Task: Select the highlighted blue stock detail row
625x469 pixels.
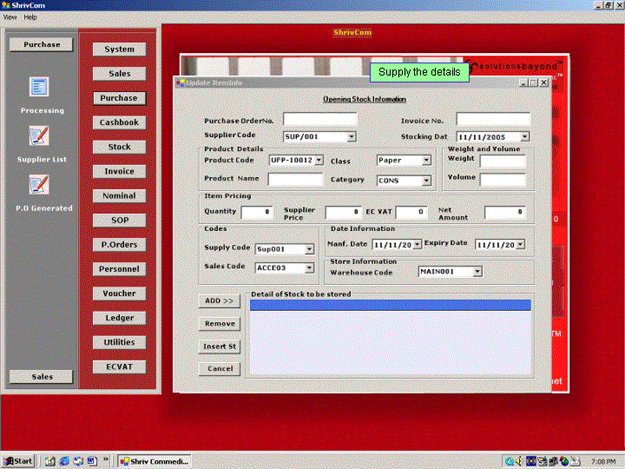Action: (390, 305)
